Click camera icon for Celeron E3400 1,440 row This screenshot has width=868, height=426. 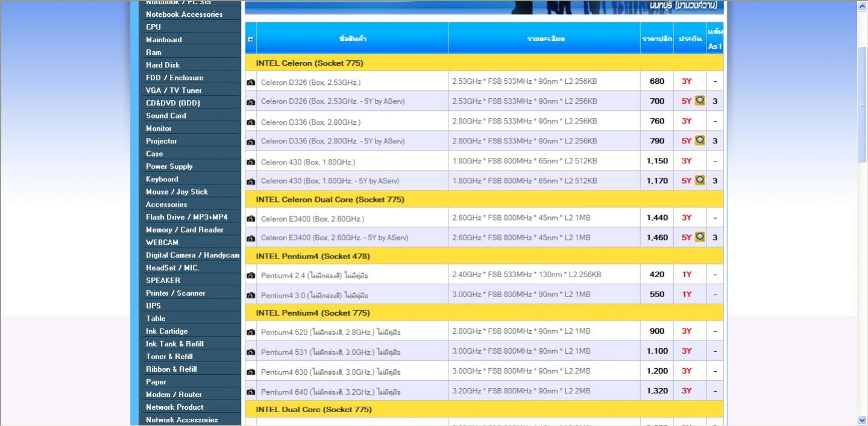(251, 218)
